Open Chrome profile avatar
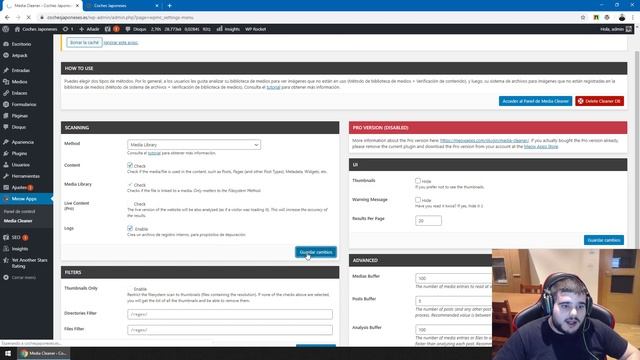Viewport: 640px width, 360px height. (622, 18)
